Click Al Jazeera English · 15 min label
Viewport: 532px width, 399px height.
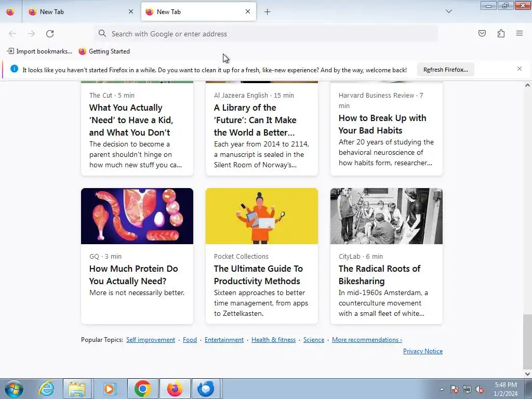point(254,96)
